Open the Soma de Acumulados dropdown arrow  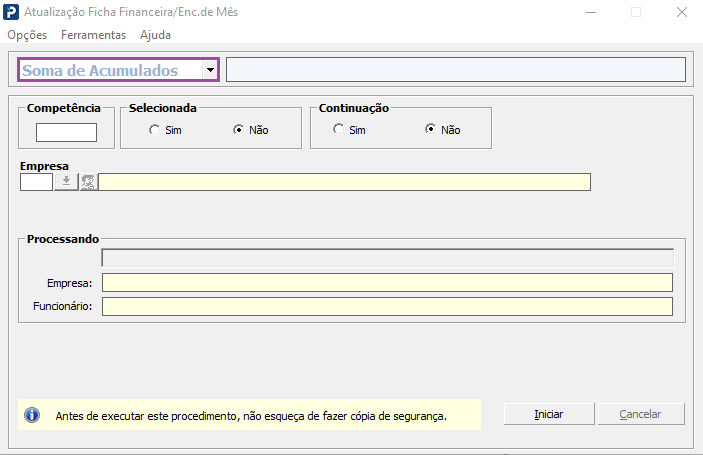[210, 70]
